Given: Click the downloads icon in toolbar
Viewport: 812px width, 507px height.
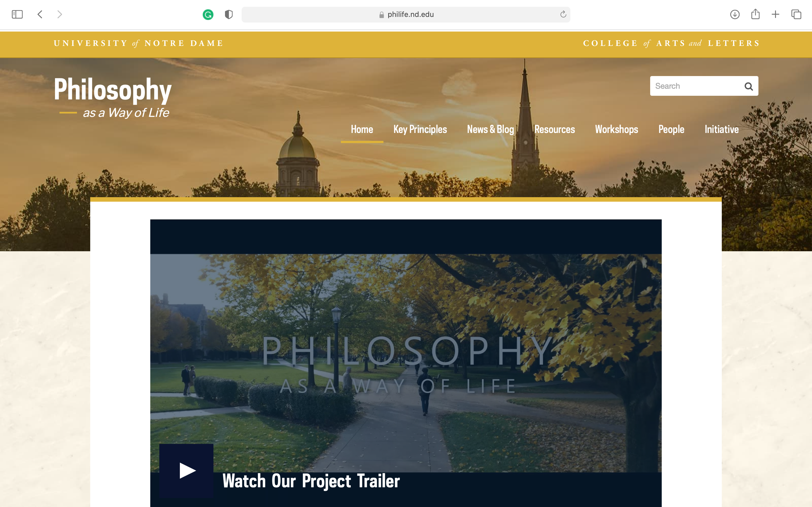Looking at the screenshot, I should tap(735, 15).
